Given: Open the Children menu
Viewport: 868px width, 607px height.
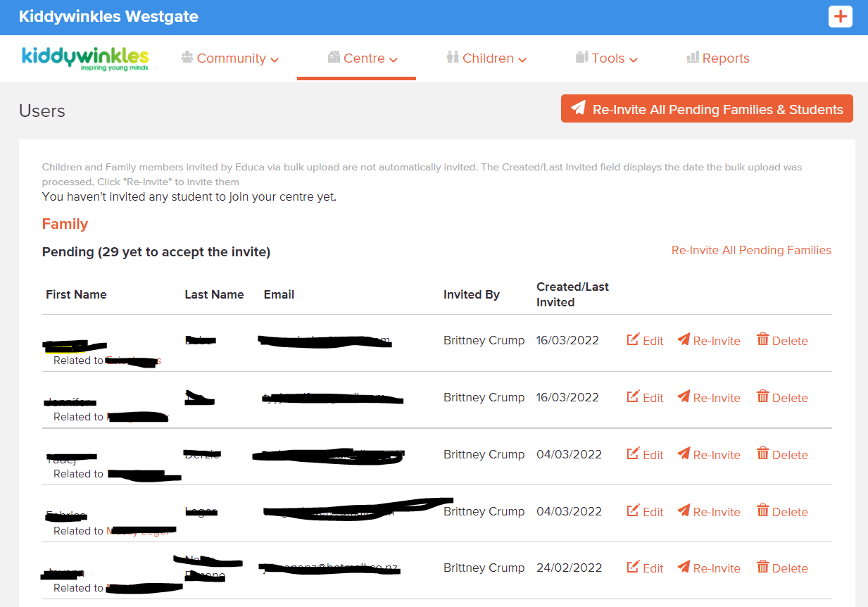Looking at the screenshot, I should point(486,58).
